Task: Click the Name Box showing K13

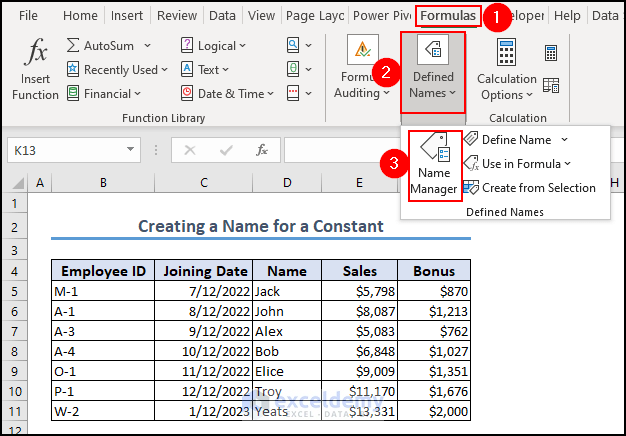Action: click(x=64, y=150)
